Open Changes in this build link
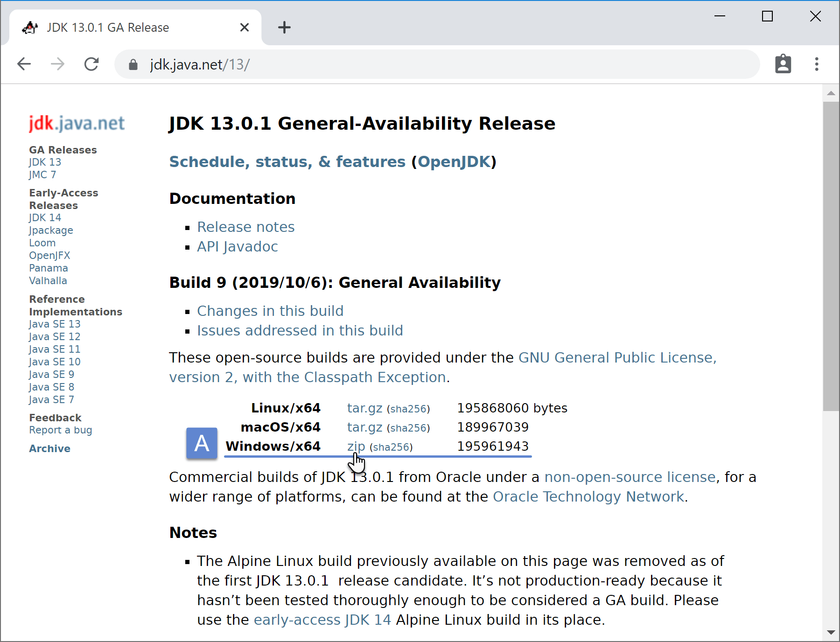Viewport: 840px width, 642px height. (270, 311)
